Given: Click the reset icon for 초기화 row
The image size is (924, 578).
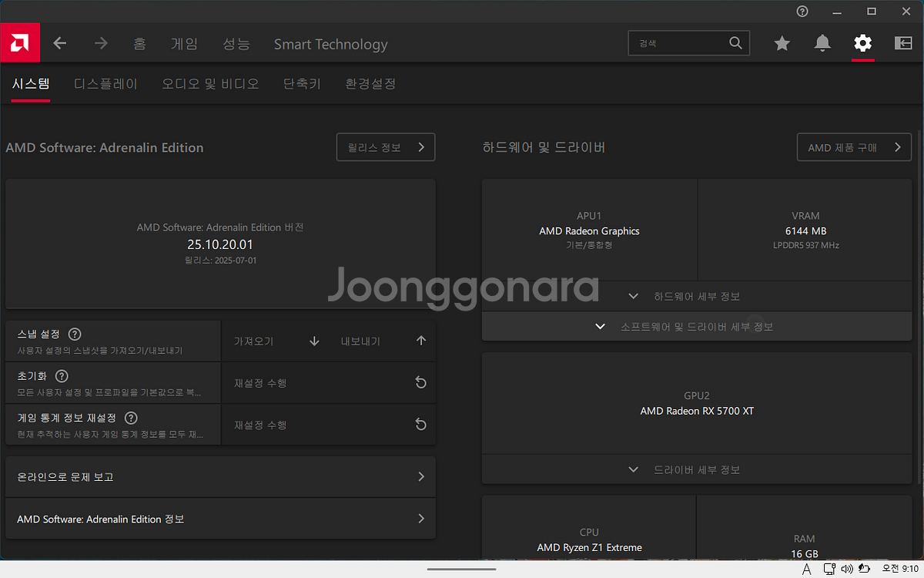Looking at the screenshot, I should click(420, 383).
